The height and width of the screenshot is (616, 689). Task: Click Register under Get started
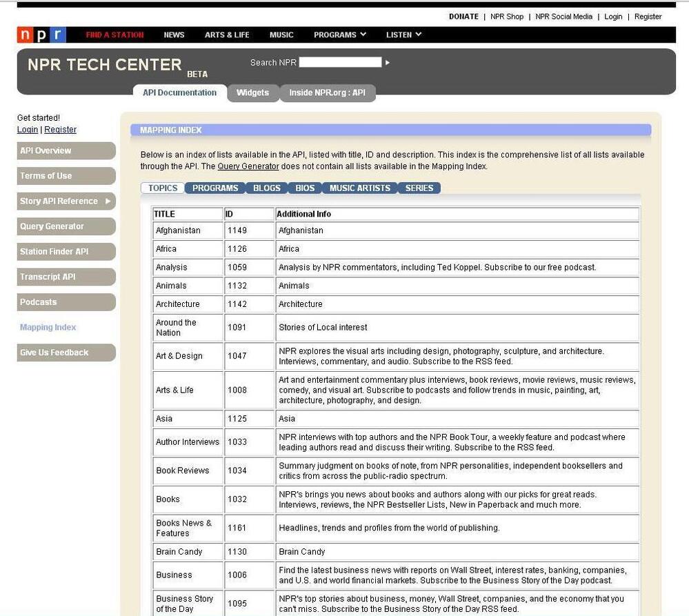click(60, 130)
